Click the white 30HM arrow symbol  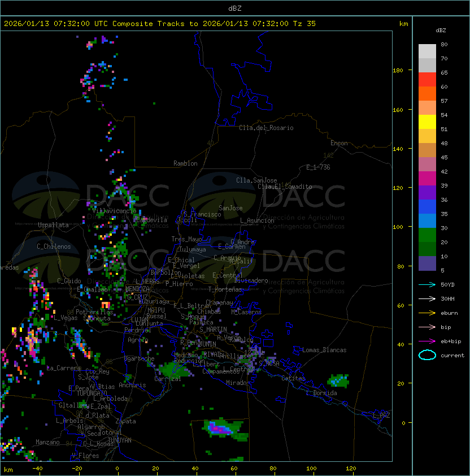427,299
